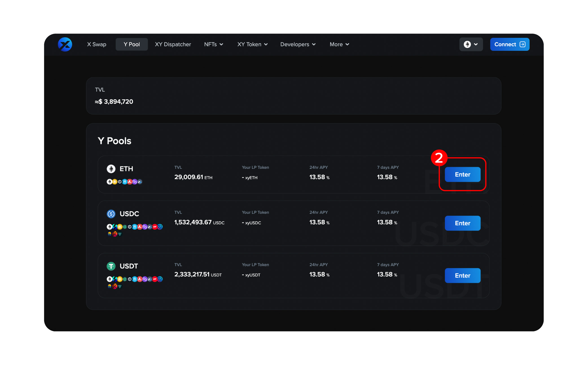Viewport: 588px width, 365px height.
Task: Click the Fantom chain icon under the USDC pool
Action: coord(135,227)
